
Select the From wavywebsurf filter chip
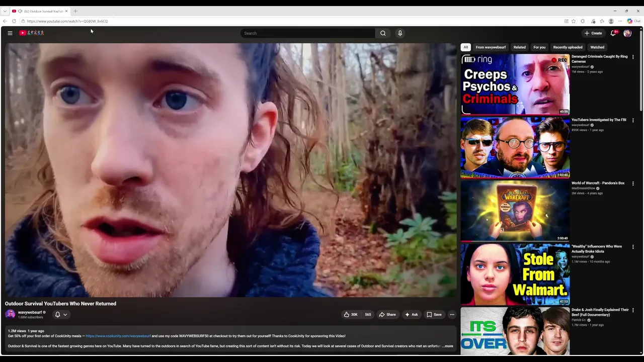click(491, 47)
